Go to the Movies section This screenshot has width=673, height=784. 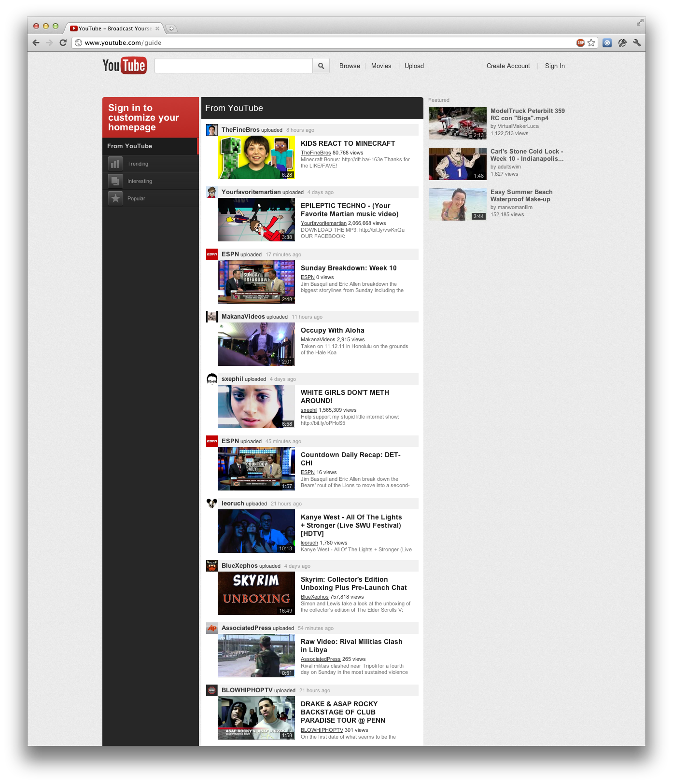[x=381, y=66]
